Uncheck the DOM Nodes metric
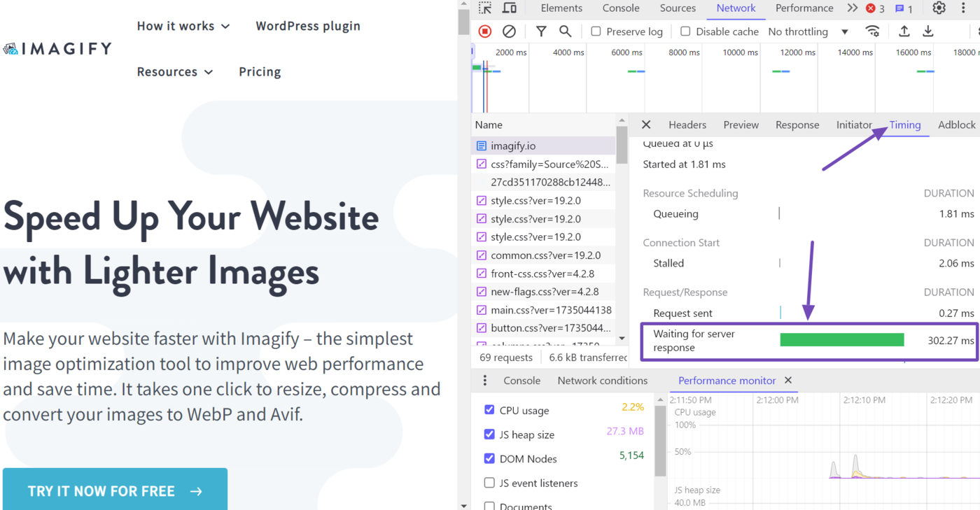980x510 pixels. coord(489,459)
